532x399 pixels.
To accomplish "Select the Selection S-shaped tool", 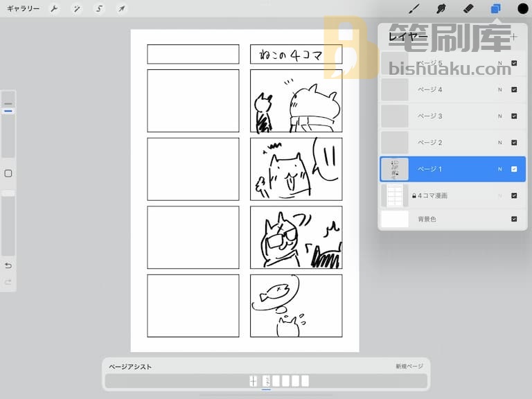I will (x=99, y=9).
